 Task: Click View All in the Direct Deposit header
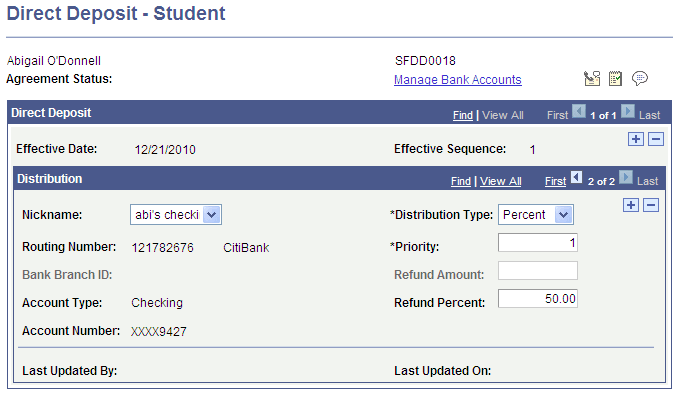click(x=503, y=115)
